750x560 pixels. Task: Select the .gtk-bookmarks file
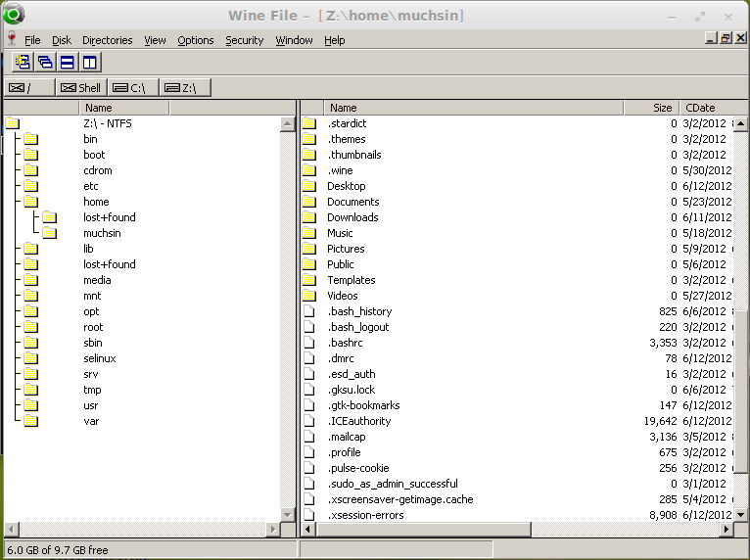coord(363,405)
